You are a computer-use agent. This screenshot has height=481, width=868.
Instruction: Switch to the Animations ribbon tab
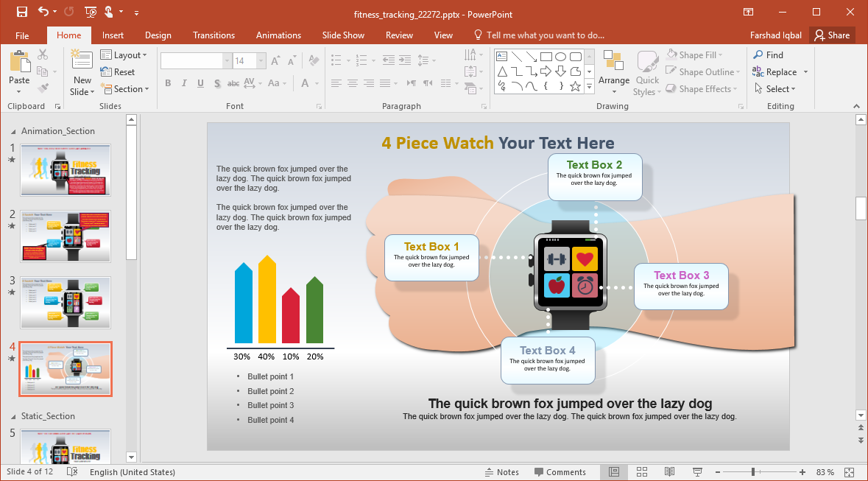point(278,35)
